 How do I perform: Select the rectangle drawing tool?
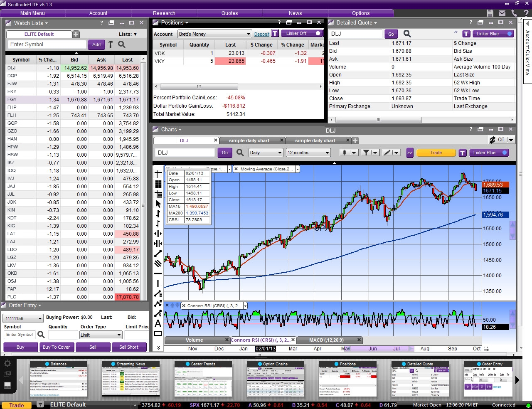tap(158, 333)
